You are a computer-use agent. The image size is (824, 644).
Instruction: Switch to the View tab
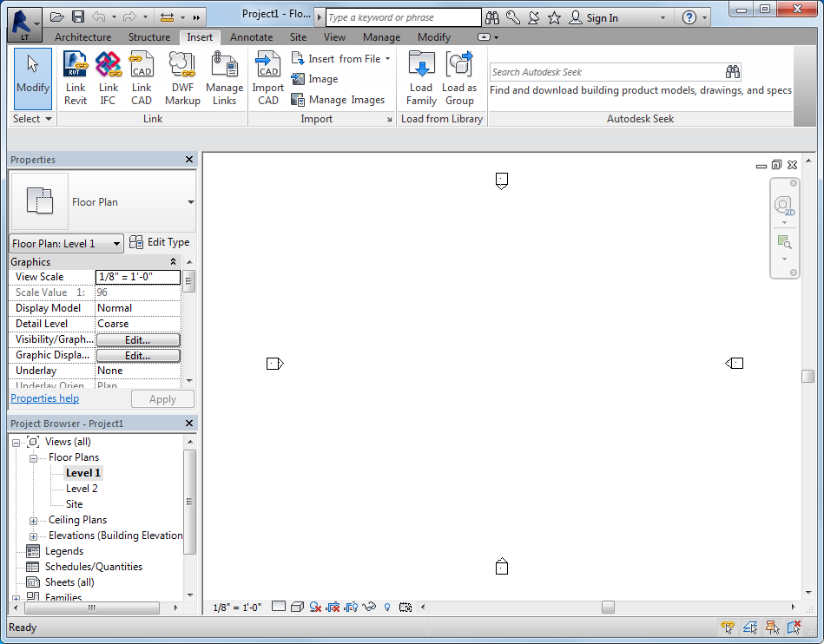(x=334, y=37)
